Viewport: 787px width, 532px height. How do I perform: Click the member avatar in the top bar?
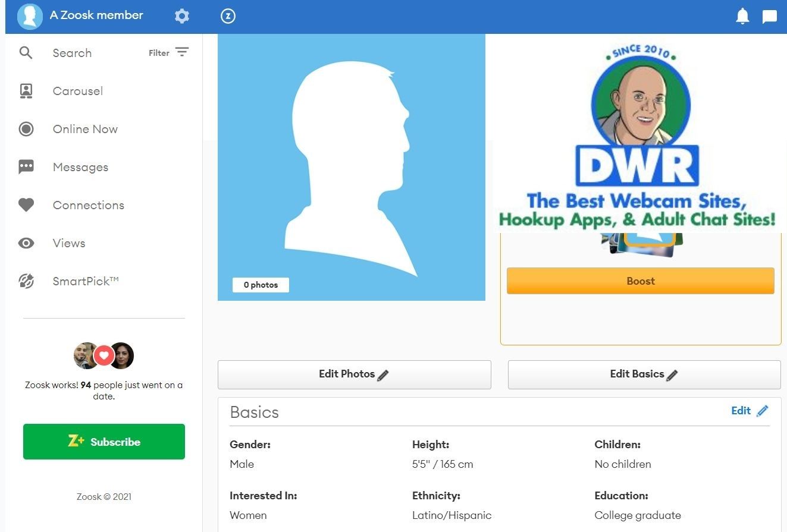(x=30, y=16)
